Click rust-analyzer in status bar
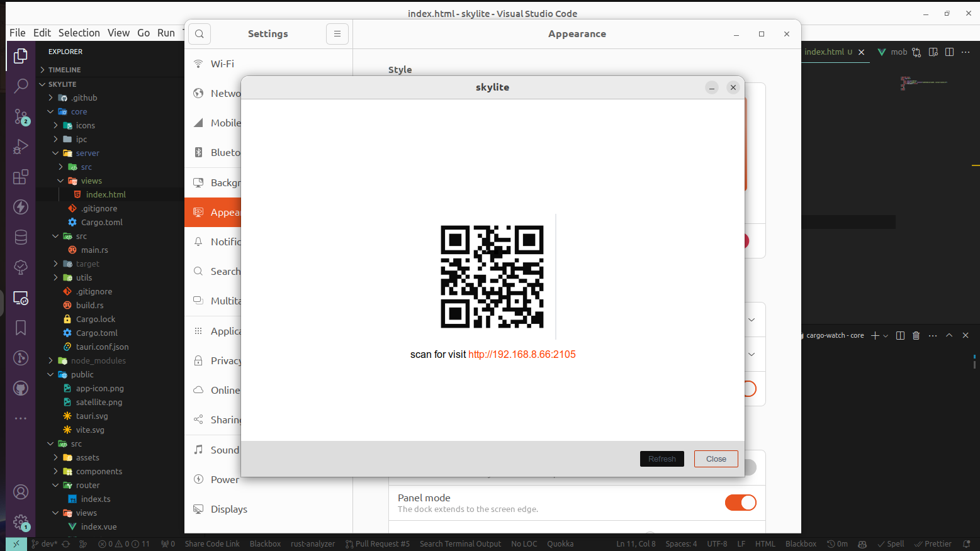This screenshot has height=551, width=980. [313, 544]
